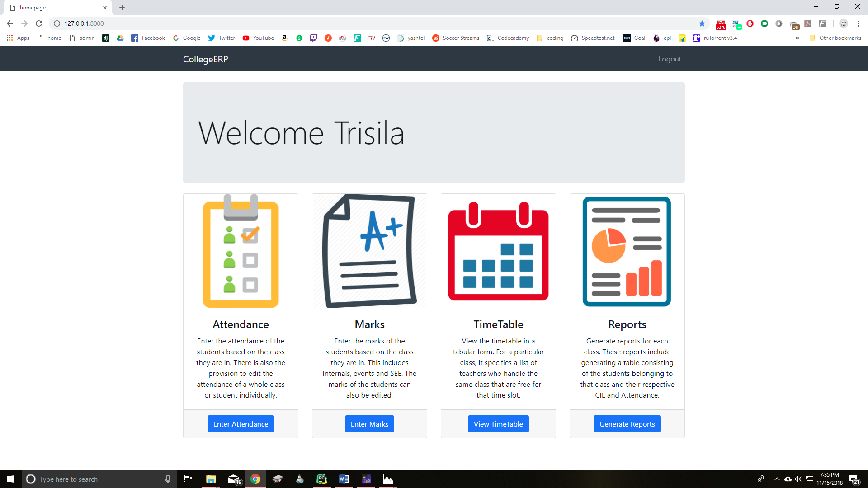This screenshot has width=868, height=488.
Task: Click the CollegeERP brand link
Action: 205,59
